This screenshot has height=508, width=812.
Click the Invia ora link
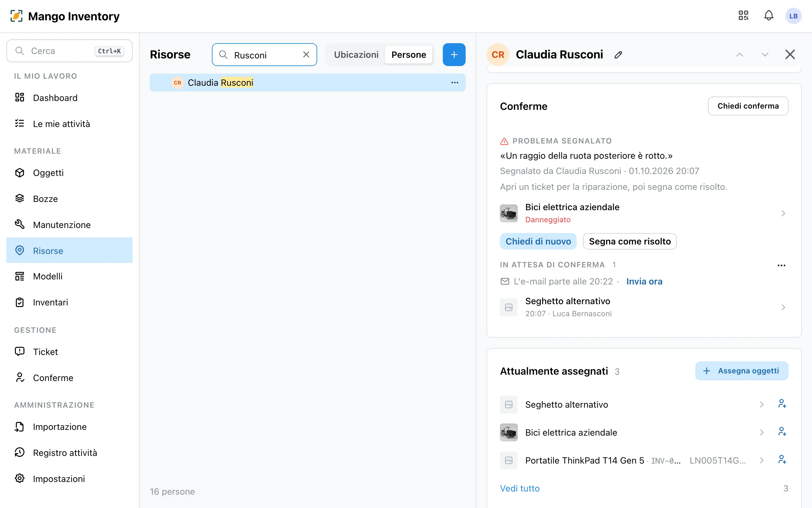click(644, 281)
